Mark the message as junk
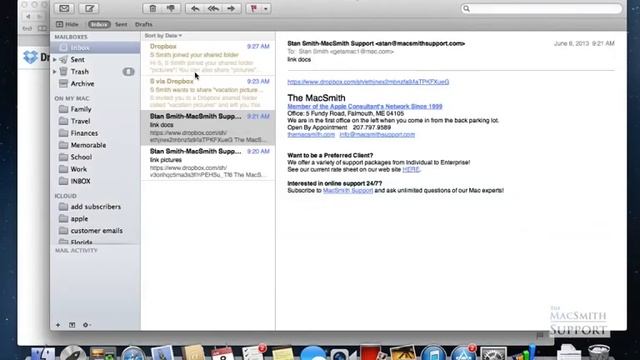The width and height of the screenshot is (640, 360). coord(171,8)
